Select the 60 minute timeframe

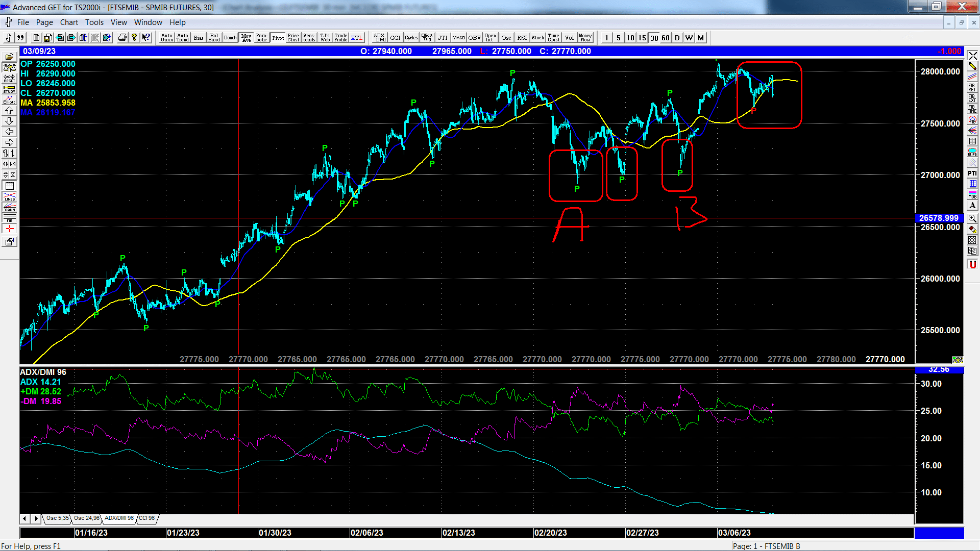pyautogui.click(x=666, y=38)
